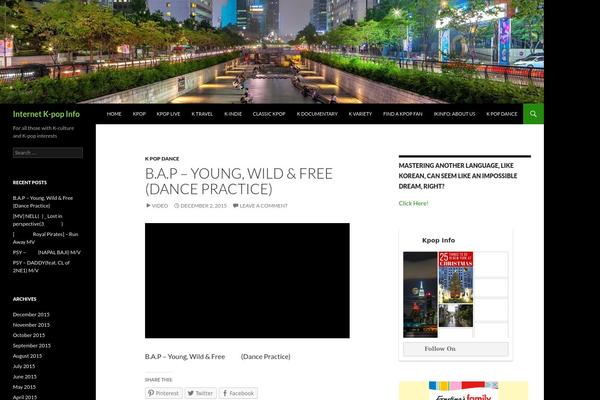This screenshot has width=600, height=400.
Task: Open the Christmas pin thumbnail
Action: [x=455, y=277]
